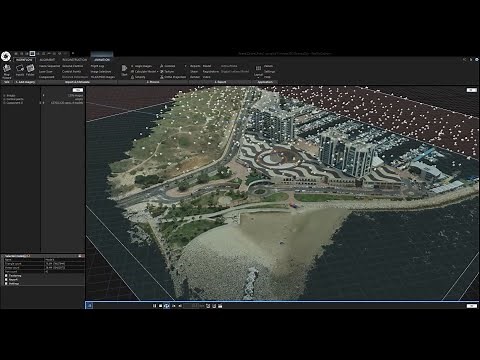Open the large Help icon in ribbon
This screenshot has width=480, height=360.
tap(7, 71)
